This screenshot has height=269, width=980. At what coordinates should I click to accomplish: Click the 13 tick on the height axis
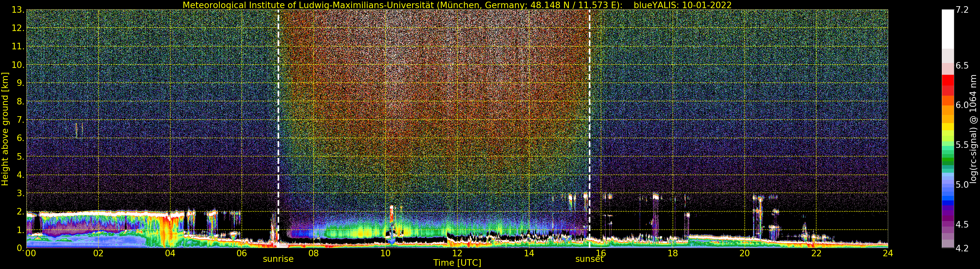pyautogui.click(x=18, y=10)
